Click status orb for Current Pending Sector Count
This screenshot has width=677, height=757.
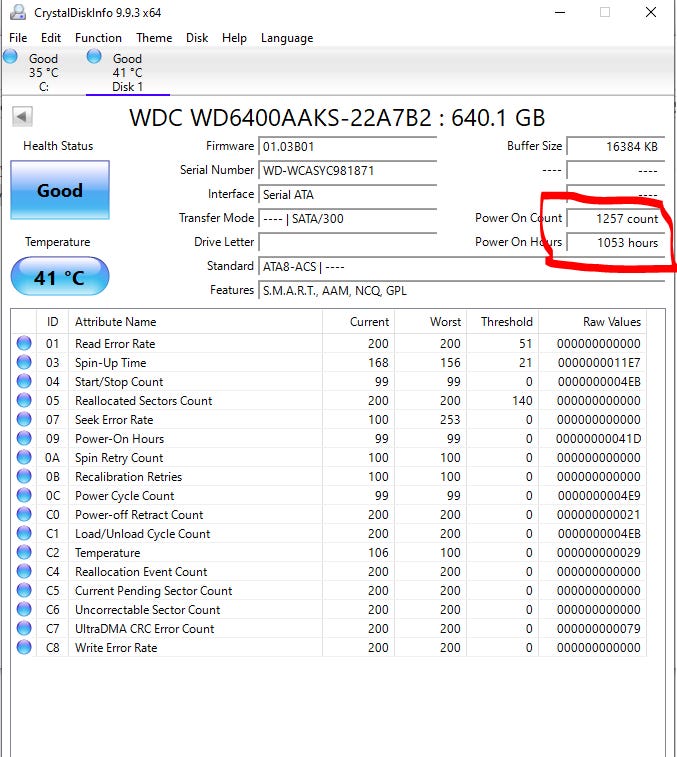click(24, 590)
